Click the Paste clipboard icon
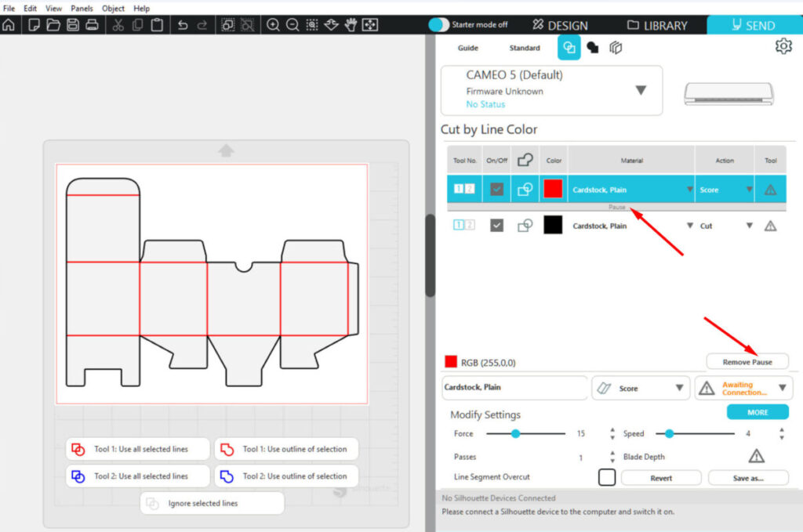The image size is (803, 532). (157, 25)
